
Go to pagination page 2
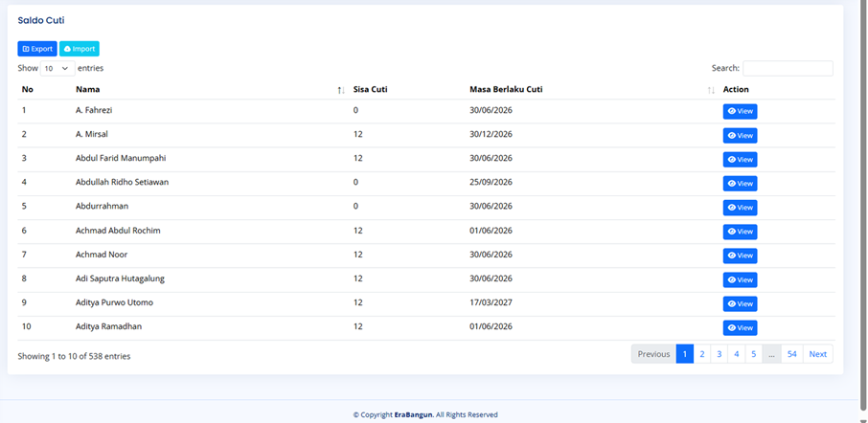pyautogui.click(x=702, y=354)
